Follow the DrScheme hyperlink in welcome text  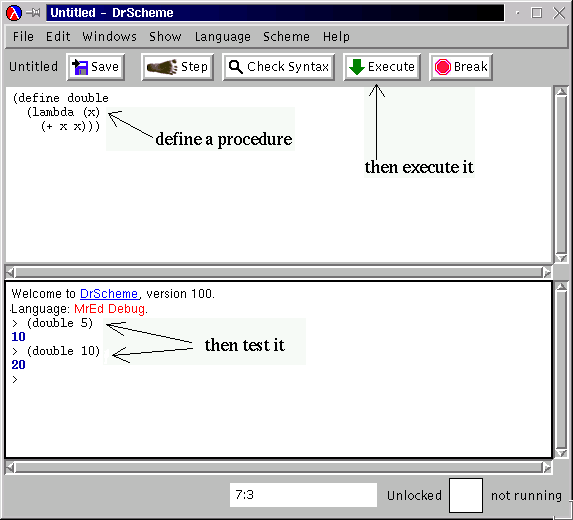[x=109, y=294]
